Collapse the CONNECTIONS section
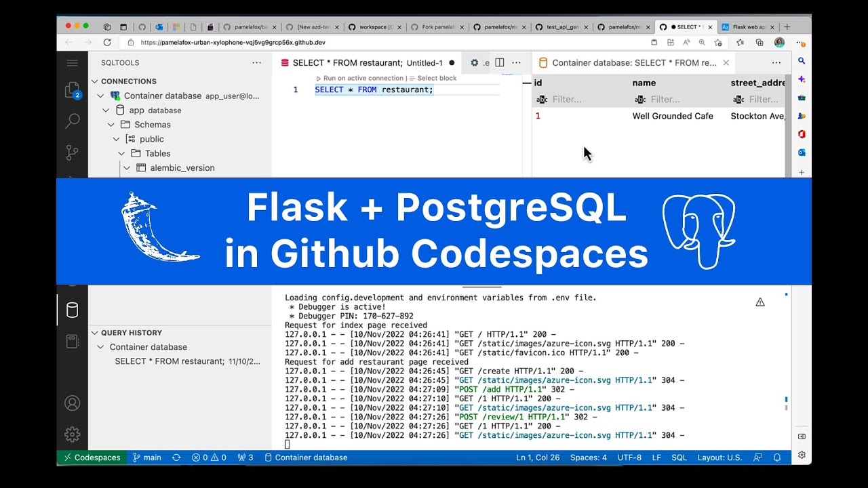 click(x=95, y=81)
